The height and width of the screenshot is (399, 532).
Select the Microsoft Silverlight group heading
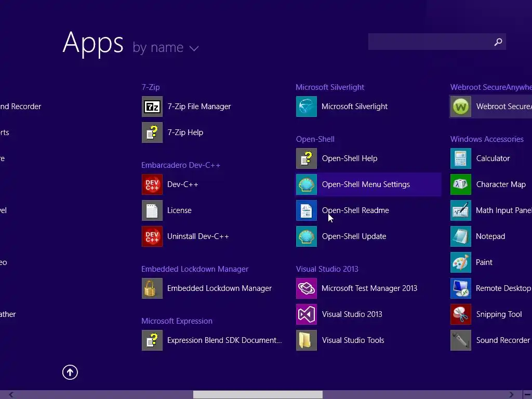coord(330,87)
